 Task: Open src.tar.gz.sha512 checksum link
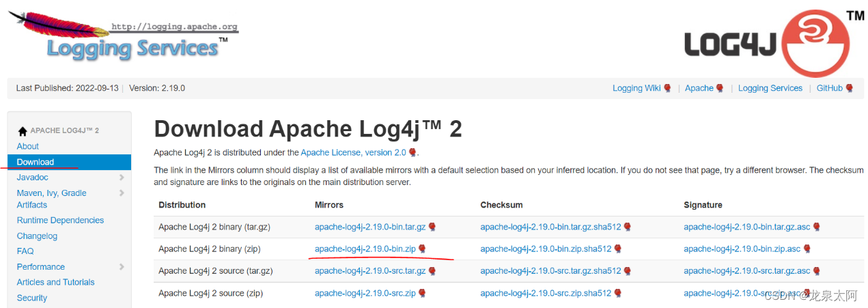point(551,271)
